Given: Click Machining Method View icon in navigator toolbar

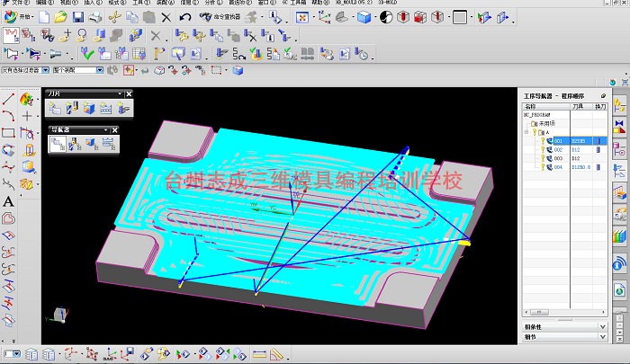Looking at the screenshot, I should tap(109, 144).
